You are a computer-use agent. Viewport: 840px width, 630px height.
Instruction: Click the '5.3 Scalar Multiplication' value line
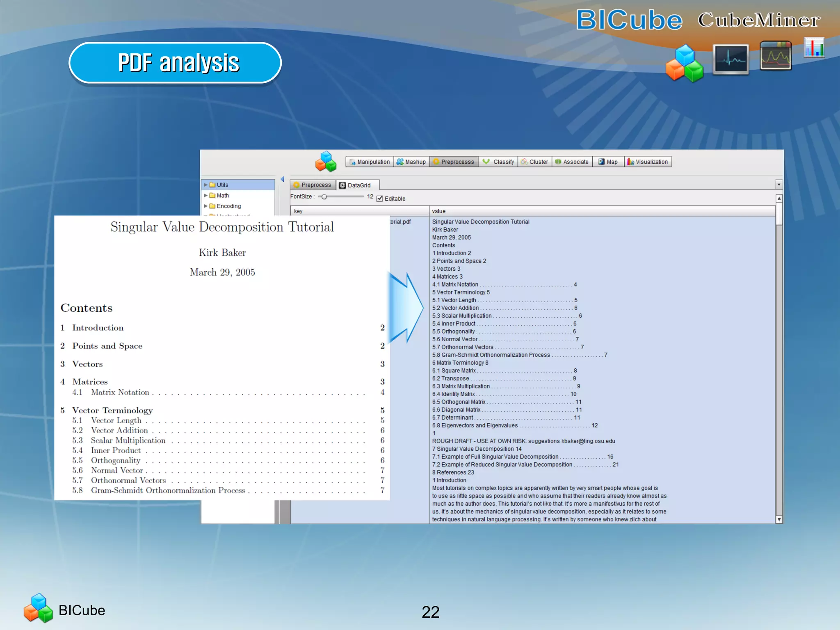click(507, 316)
